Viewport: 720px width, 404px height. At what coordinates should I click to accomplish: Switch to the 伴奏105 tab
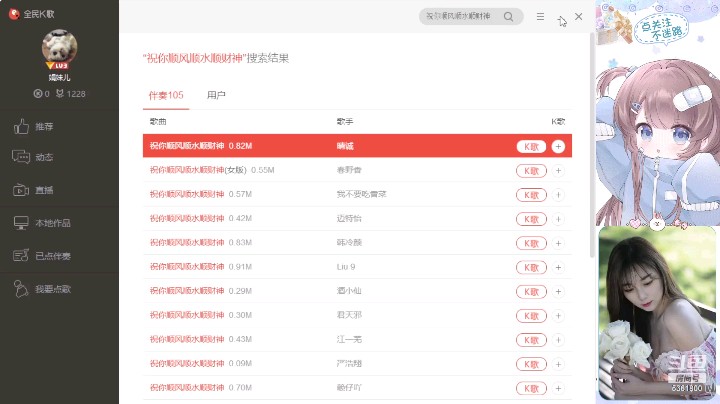coord(166,95)
